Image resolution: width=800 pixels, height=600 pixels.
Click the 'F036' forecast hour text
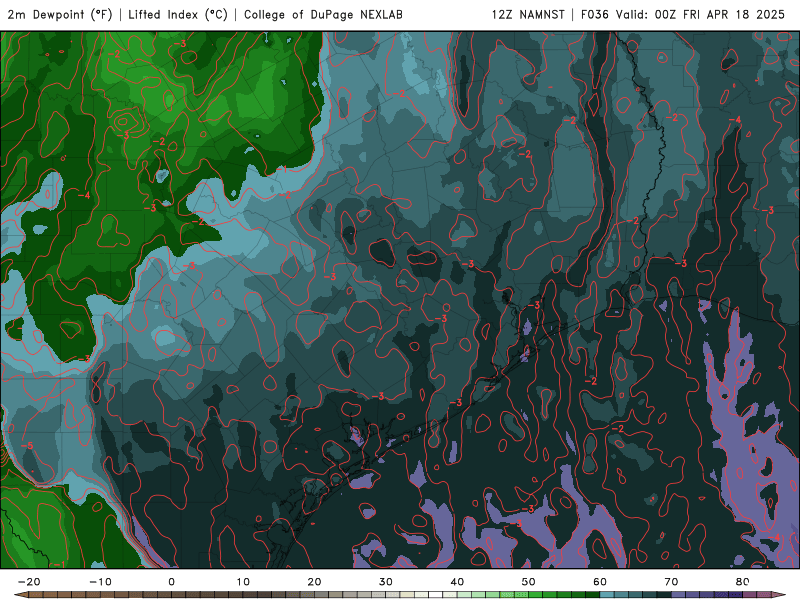tap(594, 15)
